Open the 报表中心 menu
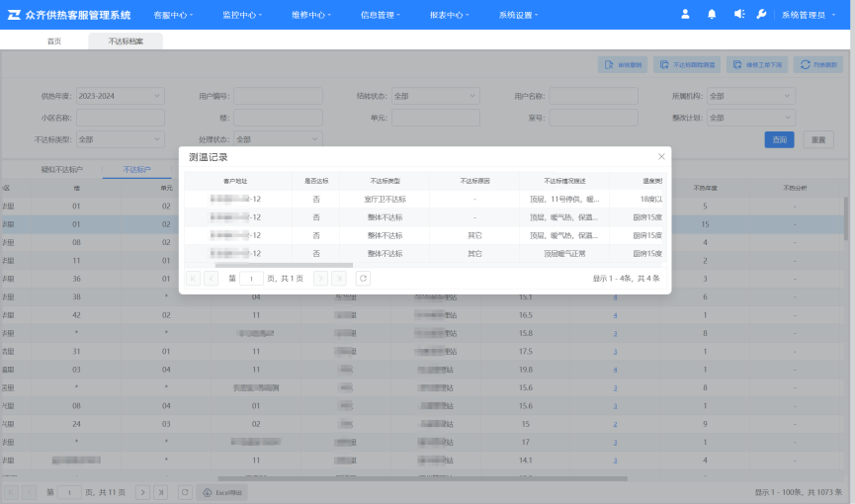 450,15
